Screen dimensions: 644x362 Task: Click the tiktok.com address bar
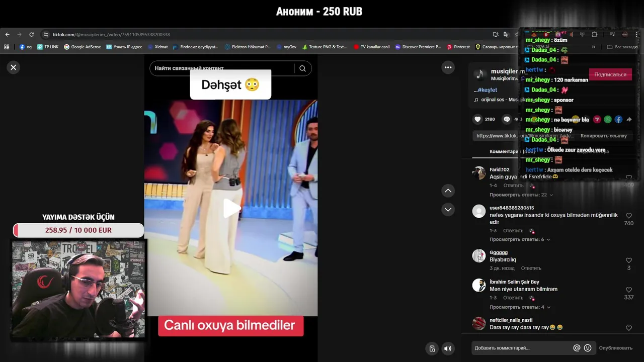267,35
